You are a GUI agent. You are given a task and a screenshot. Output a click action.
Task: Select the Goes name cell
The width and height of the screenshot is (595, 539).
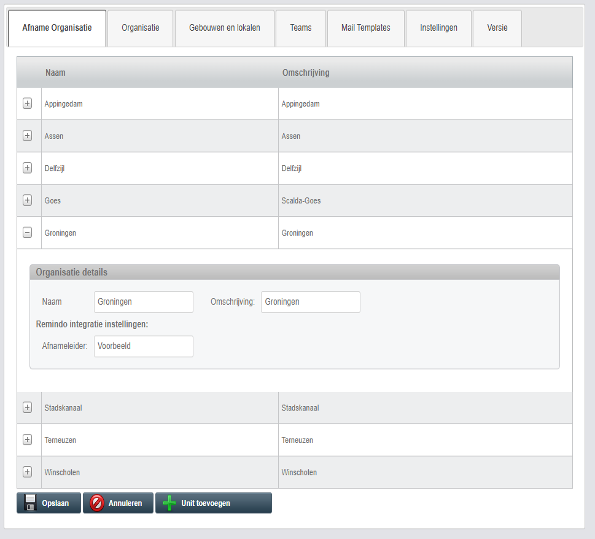pyautogui.click(x=160, y=200)
